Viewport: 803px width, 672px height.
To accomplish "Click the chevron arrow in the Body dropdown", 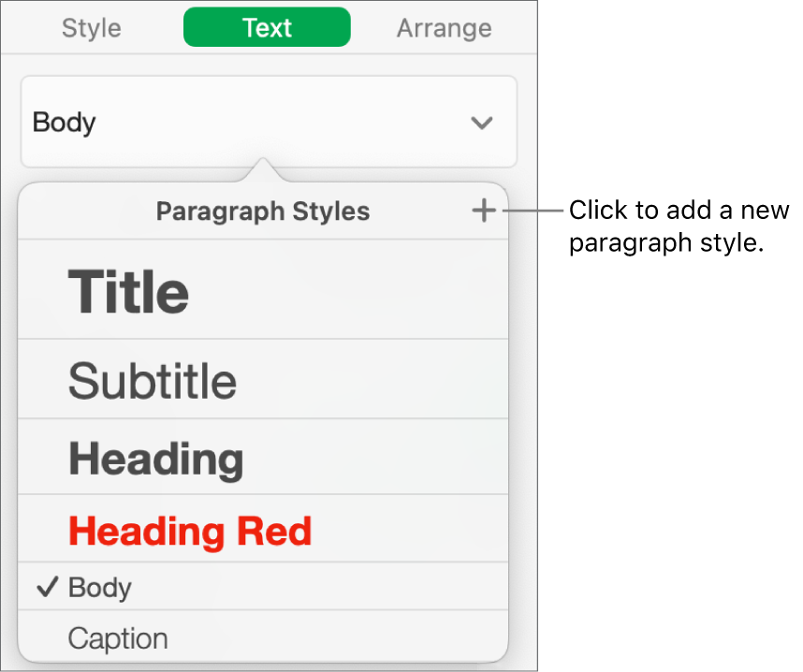I will click(x=481, y=123).
